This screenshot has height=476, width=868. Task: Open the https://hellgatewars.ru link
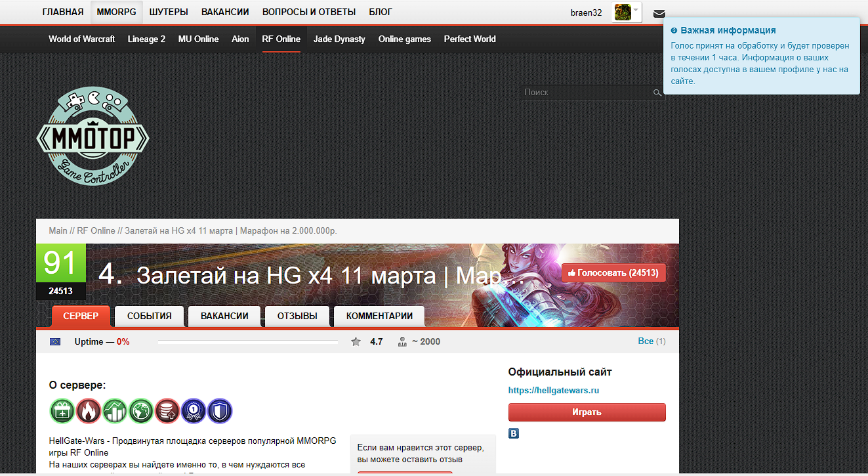554,391
